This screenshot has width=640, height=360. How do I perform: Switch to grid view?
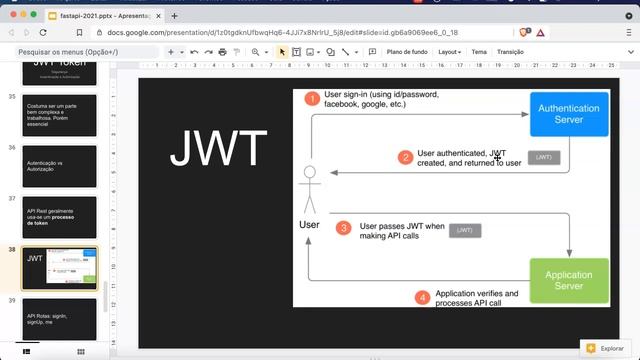point(81,351)
